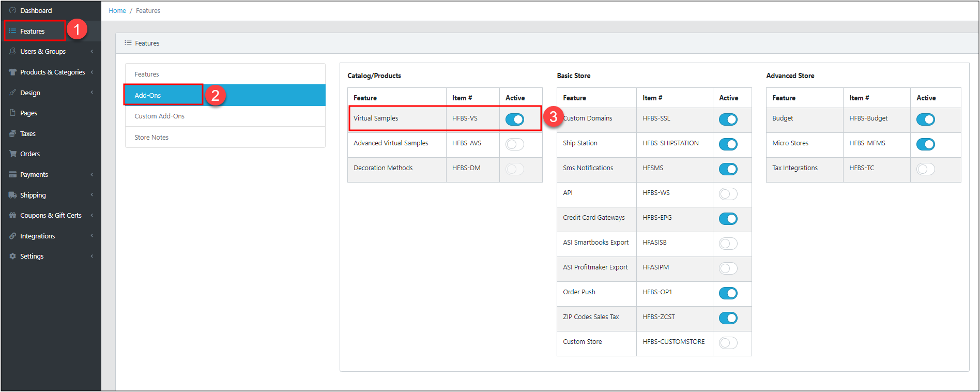This screenshot has width=980, height=392.
Task: Click the HFBS-CUSTOMSTORE item number
Action: point(673,341)
